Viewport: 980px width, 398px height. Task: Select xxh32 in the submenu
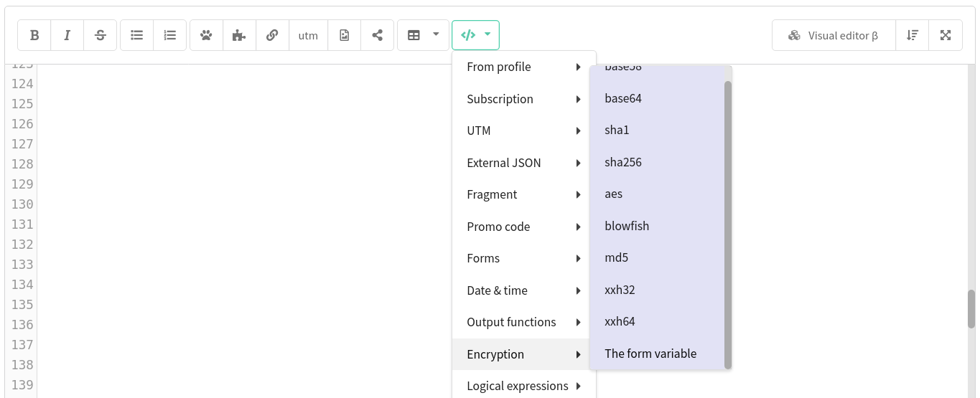657,290
